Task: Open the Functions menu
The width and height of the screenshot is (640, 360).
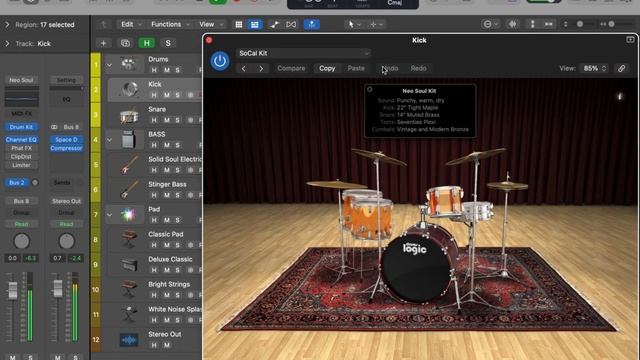Action: (x=170, y=24)
